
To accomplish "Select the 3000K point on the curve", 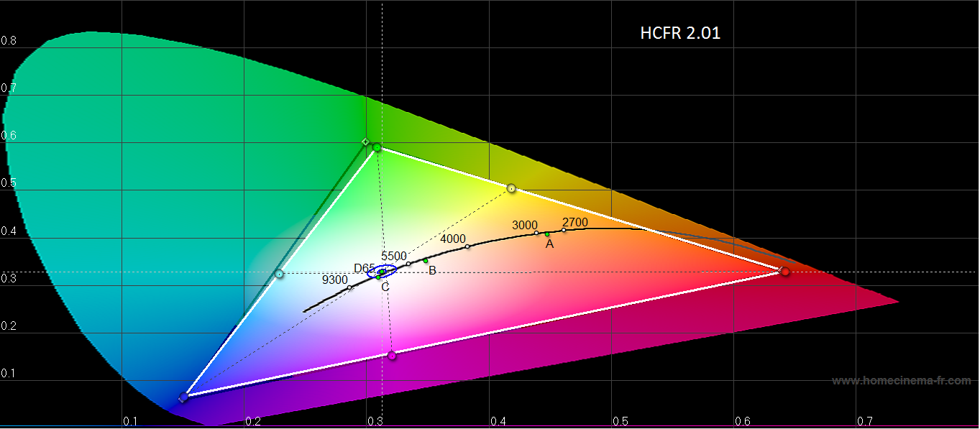I will pos(536,233).
